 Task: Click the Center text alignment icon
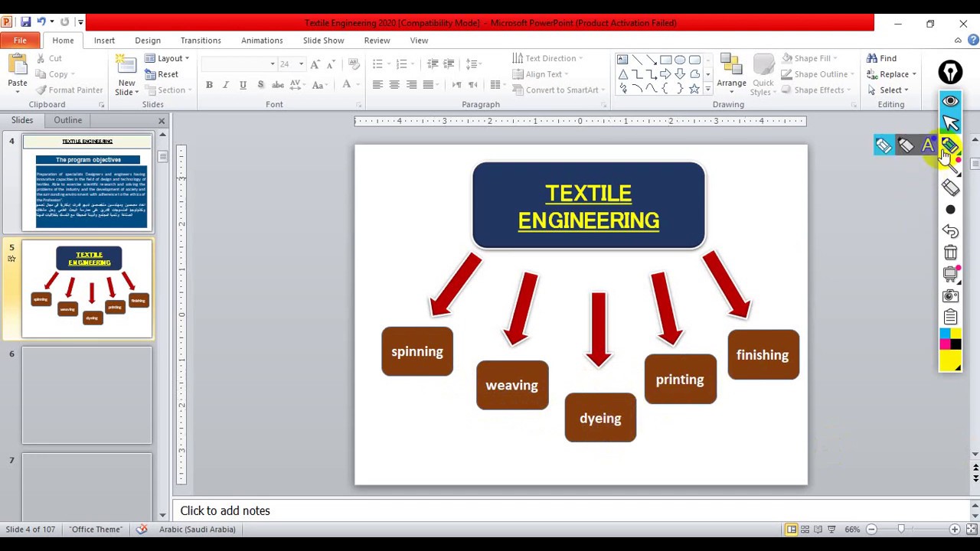click(394, 84)
